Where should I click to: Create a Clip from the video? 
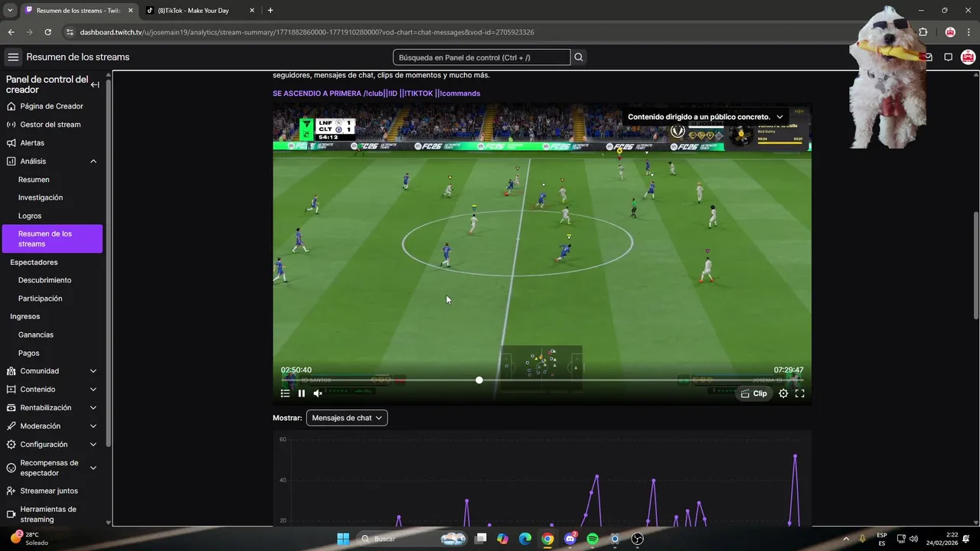coord(753,393)
